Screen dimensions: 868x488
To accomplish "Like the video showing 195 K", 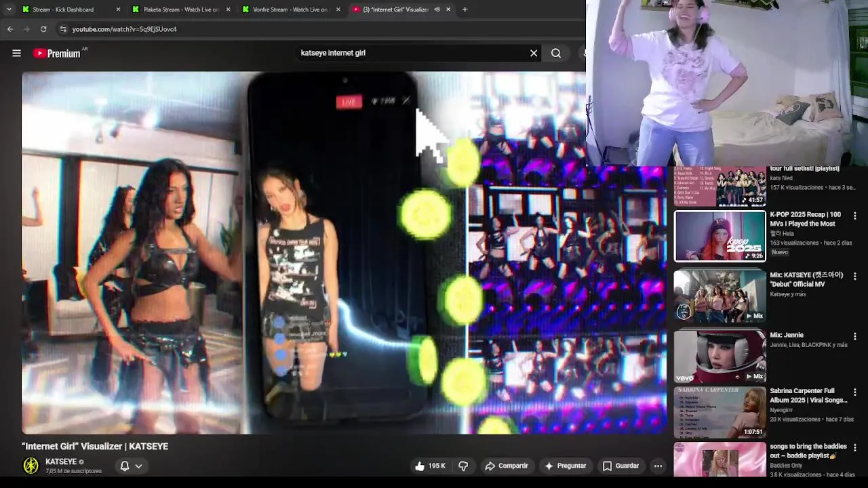I will click(430, 466).
